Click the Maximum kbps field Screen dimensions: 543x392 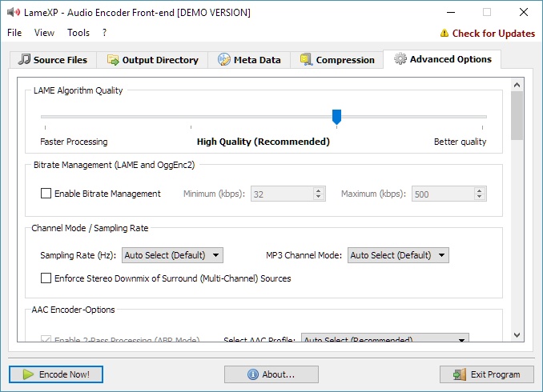point(443,194)
